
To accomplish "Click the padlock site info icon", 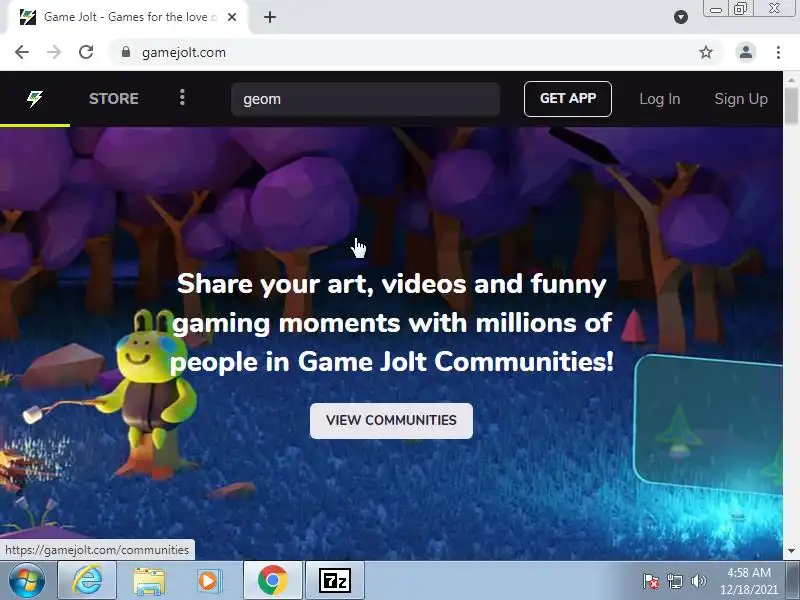I will tap(126, 52).
